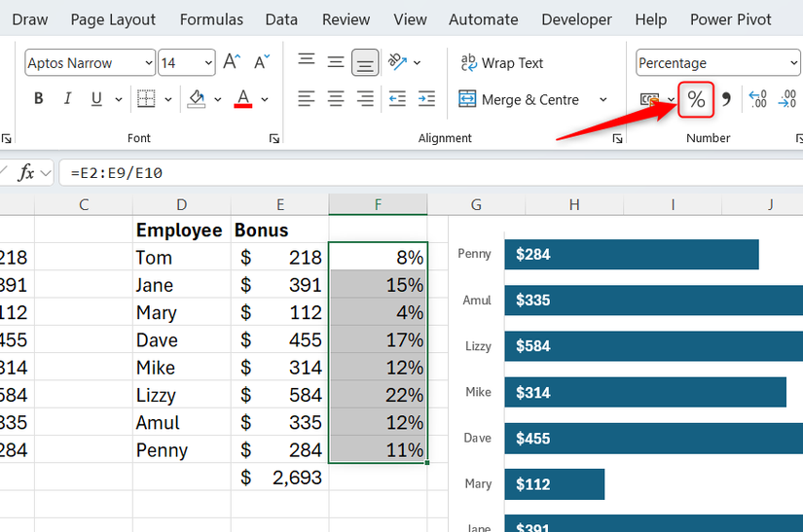Decrease decimal places
The width and height of the screenshot is (803, 532).
click(787, 99)
